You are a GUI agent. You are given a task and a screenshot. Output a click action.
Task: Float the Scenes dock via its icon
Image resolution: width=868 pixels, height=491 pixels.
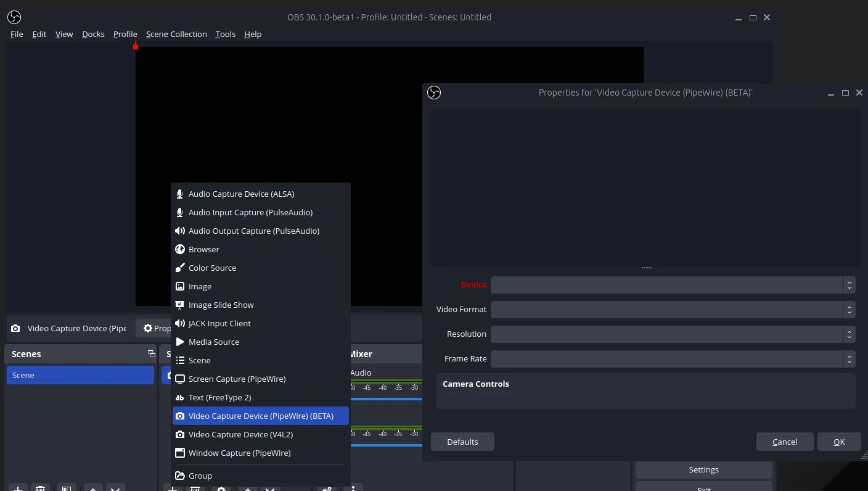[x=151, y=353]
